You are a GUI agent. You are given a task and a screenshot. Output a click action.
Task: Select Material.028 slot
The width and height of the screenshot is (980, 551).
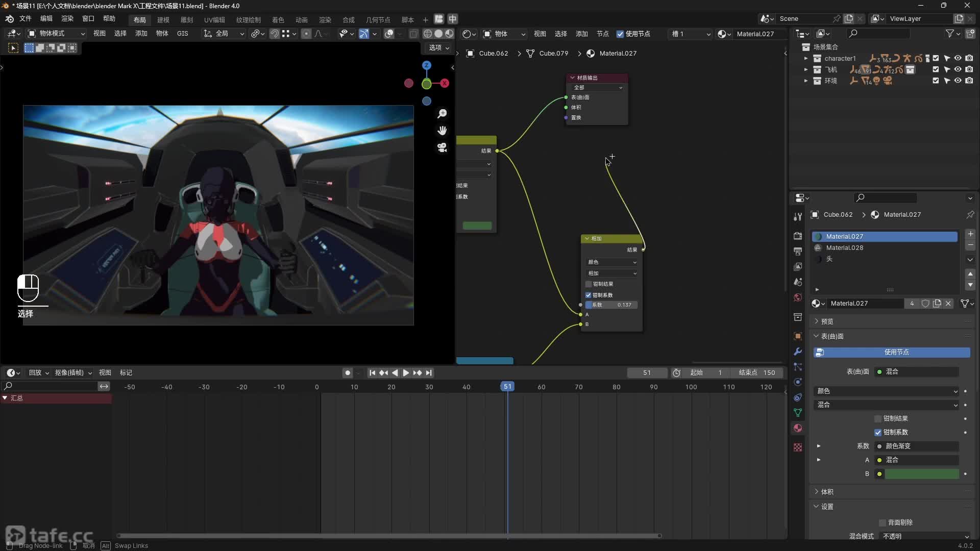coord(885,248)
